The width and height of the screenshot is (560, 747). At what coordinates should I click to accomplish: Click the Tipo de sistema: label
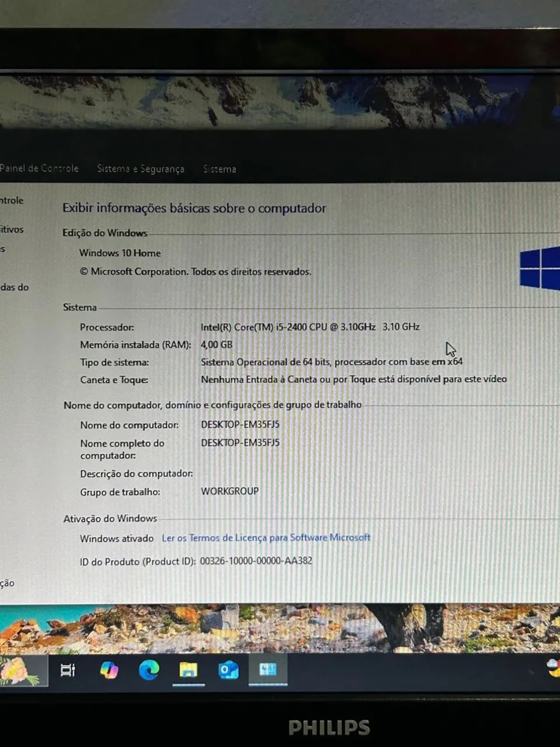point(114,362)
